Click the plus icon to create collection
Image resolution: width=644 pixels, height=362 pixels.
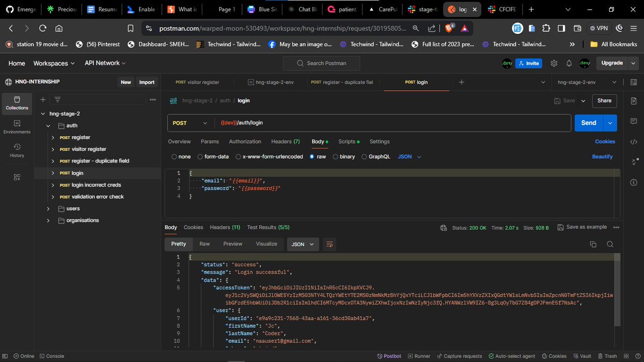click(42, 99)
